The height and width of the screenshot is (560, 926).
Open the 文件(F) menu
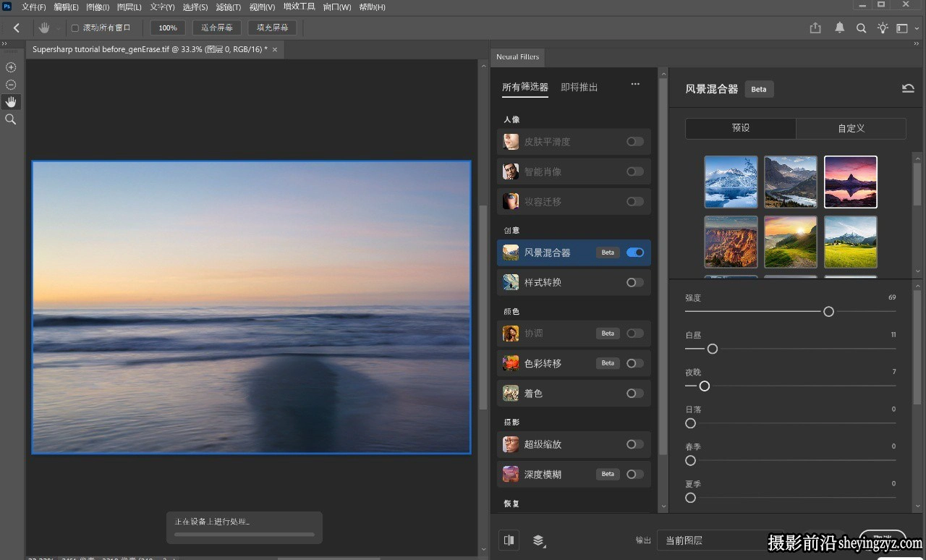point(34,7)
